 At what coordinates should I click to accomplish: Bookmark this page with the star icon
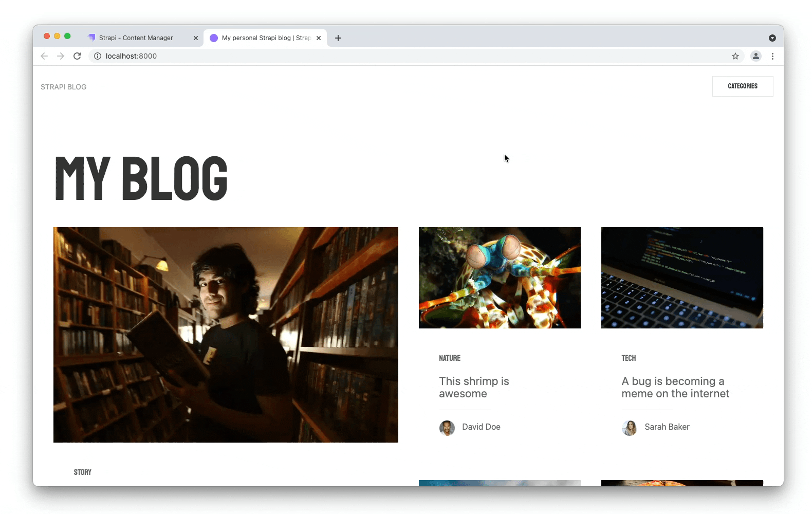pos(735,56)
